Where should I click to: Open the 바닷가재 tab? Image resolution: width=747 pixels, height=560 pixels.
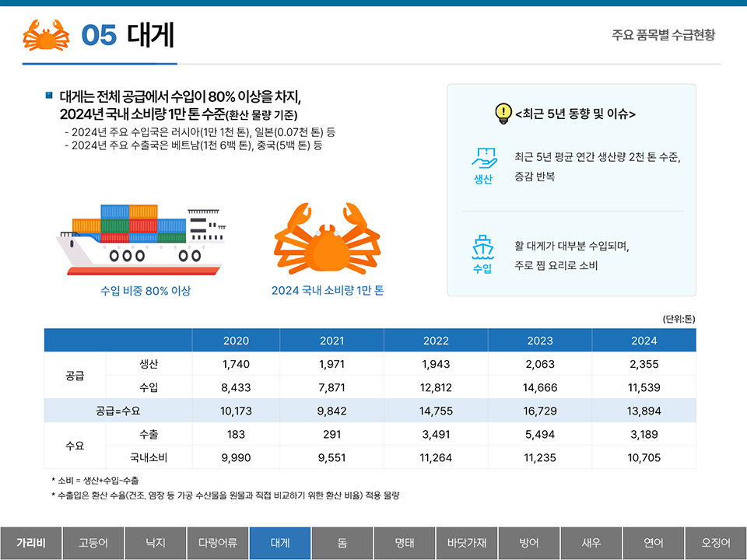(466, 543)
